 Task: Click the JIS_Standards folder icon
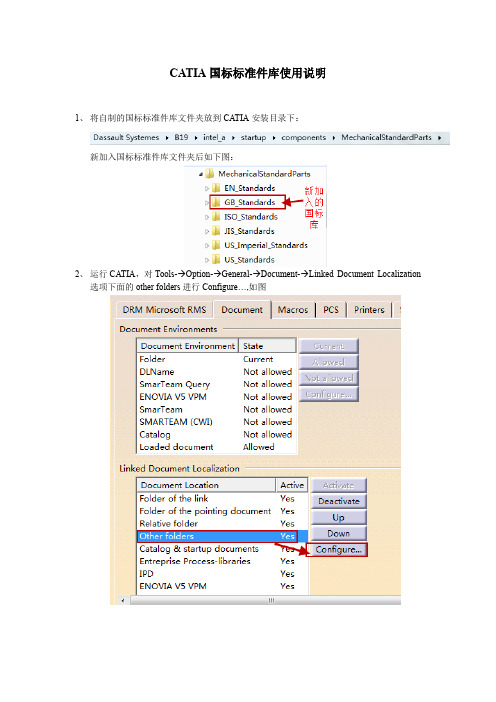(216, 231)
